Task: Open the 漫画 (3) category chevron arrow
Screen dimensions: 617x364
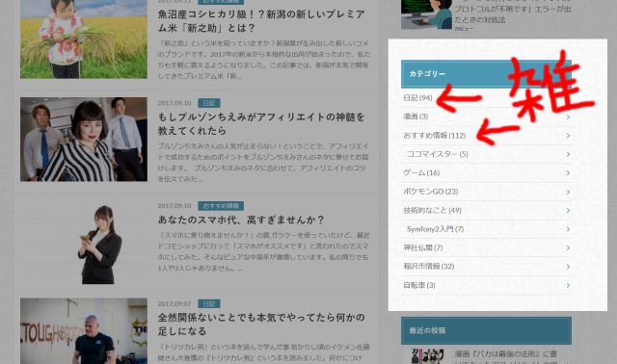Action: pos(568,117)
